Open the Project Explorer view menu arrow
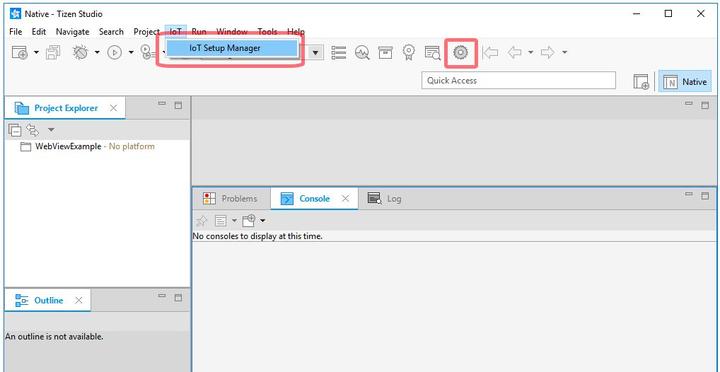The height and width of the screenshot is (372, 720). pyautogui.click(x=51, y=130)
